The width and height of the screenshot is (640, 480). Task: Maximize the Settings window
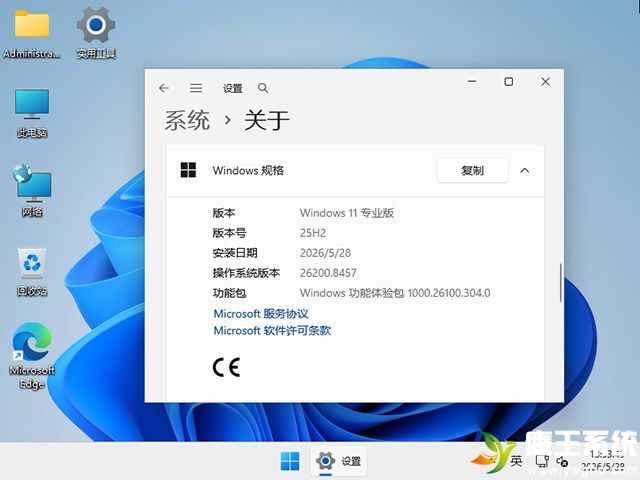509,82
